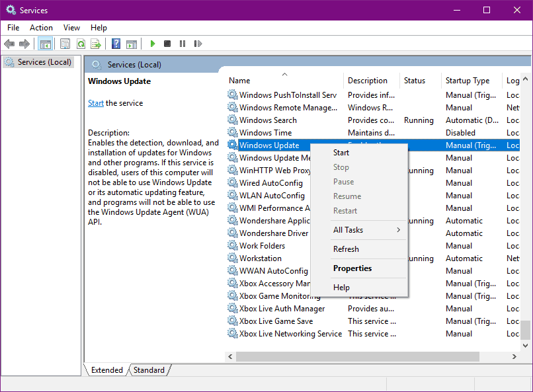Open the View menu

point(71,28)
